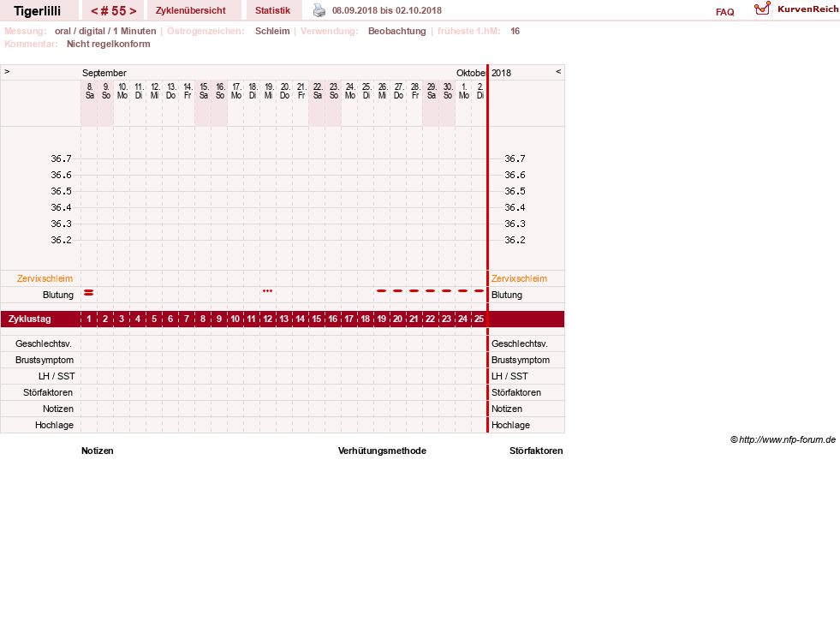
Task: Click cycle day 1 in Zyklustag row
Action: click(89, 319)
